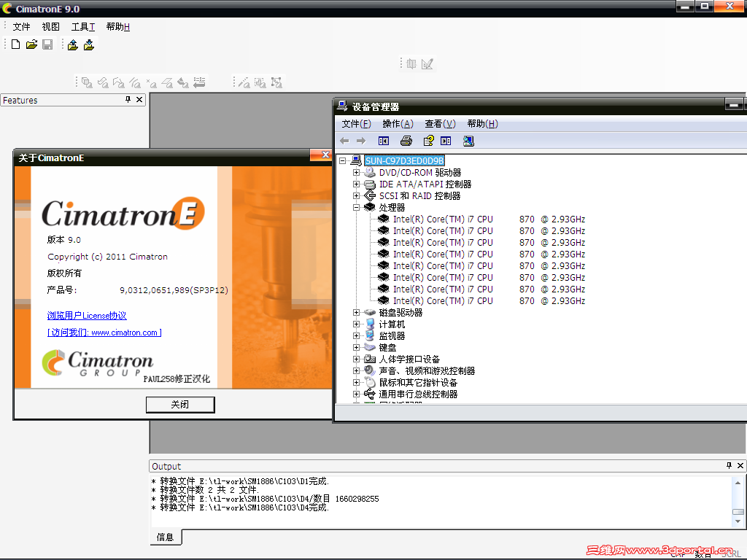
Task: Pin the Features panel with pushpin icon
Action: coord(128,99)
